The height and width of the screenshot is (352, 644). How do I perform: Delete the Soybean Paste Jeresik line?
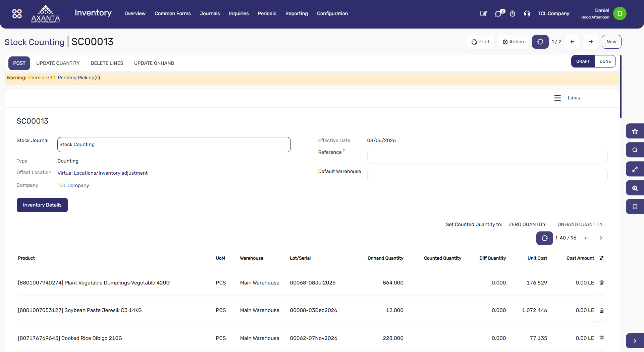[x=601, y=310]
